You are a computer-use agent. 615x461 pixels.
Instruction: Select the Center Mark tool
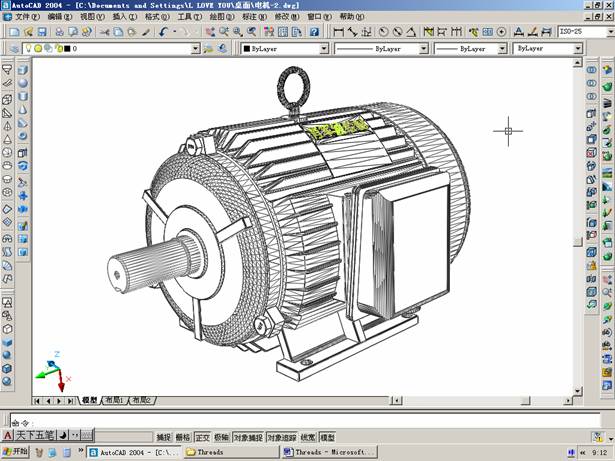tap(501, 32)
